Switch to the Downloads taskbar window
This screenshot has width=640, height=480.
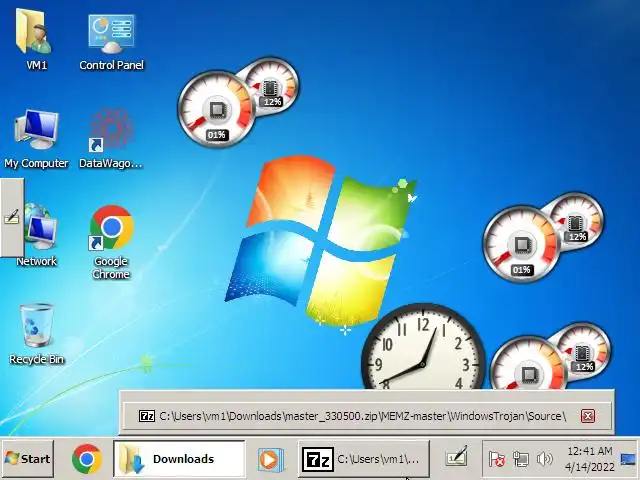(179, 459)
